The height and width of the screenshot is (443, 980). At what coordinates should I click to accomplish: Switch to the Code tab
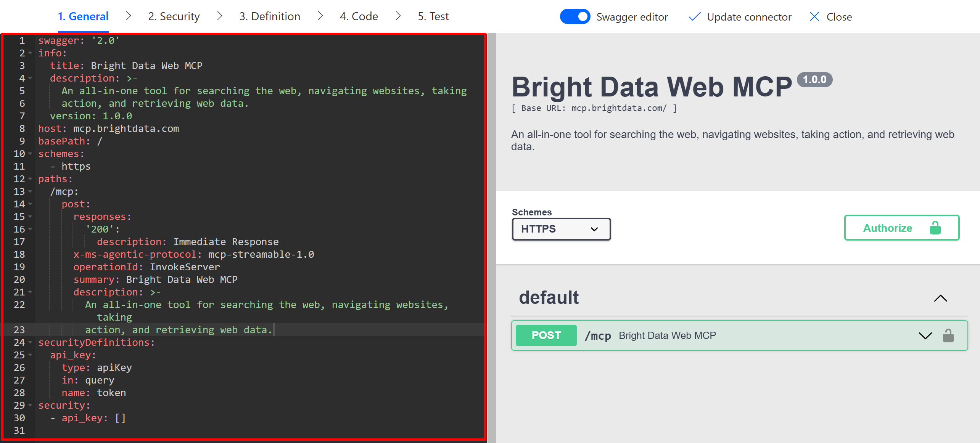[x=358, y=16]
